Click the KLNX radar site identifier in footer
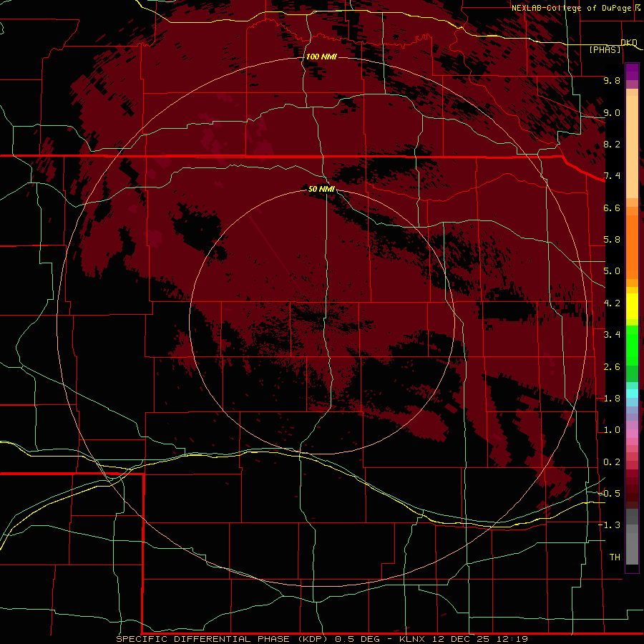 [413, 639]
